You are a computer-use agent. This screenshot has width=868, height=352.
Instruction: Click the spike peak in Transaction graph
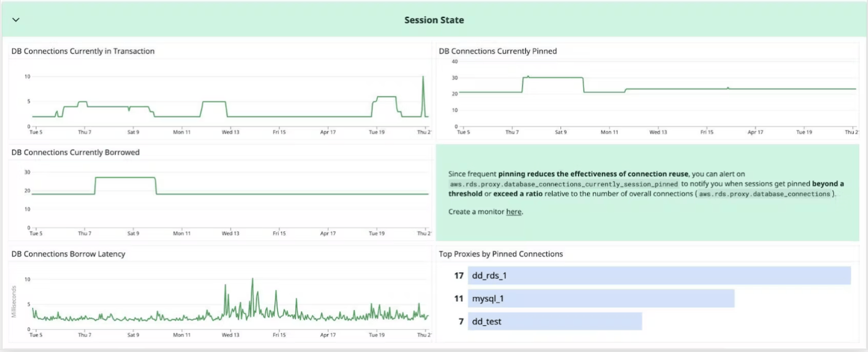(x=423, y=77)
